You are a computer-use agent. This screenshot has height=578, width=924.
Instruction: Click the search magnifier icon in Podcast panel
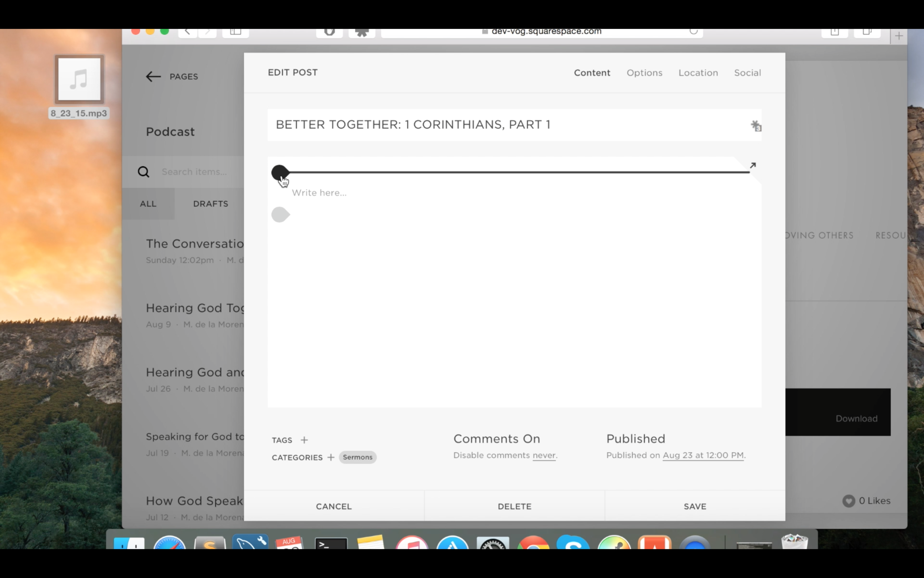point(143,172)
